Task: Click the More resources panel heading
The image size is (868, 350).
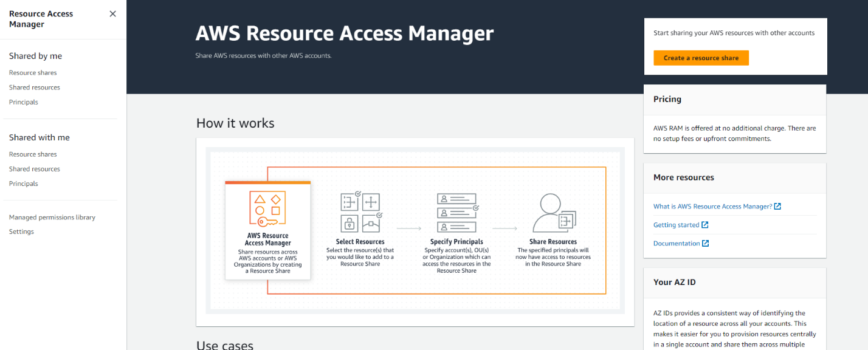Action: tap(684, 177)
